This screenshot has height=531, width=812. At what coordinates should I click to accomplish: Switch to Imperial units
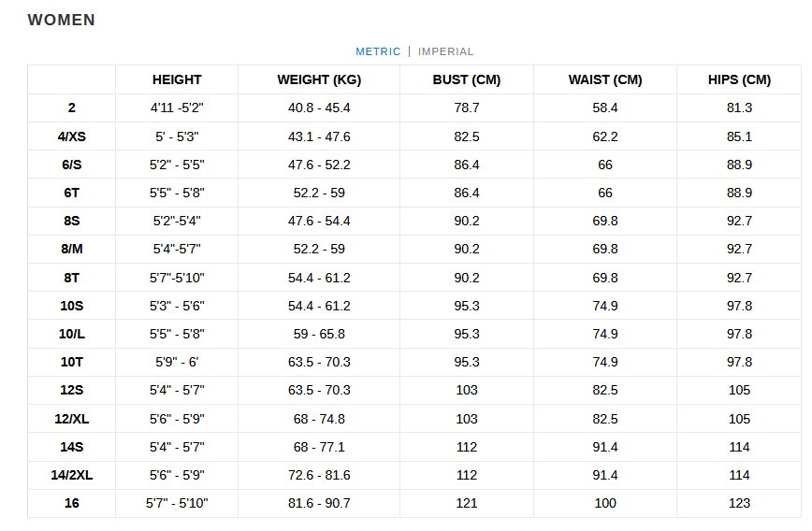point(446,51)
